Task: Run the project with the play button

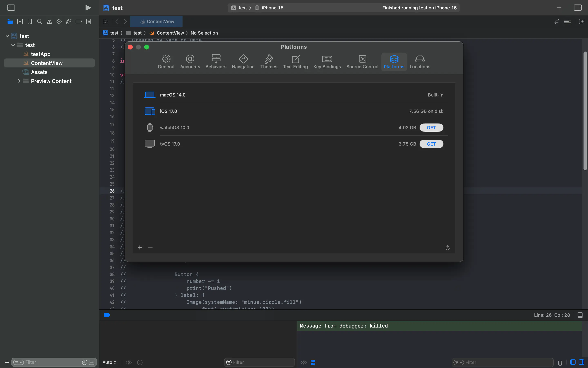Action: [88, 8]
